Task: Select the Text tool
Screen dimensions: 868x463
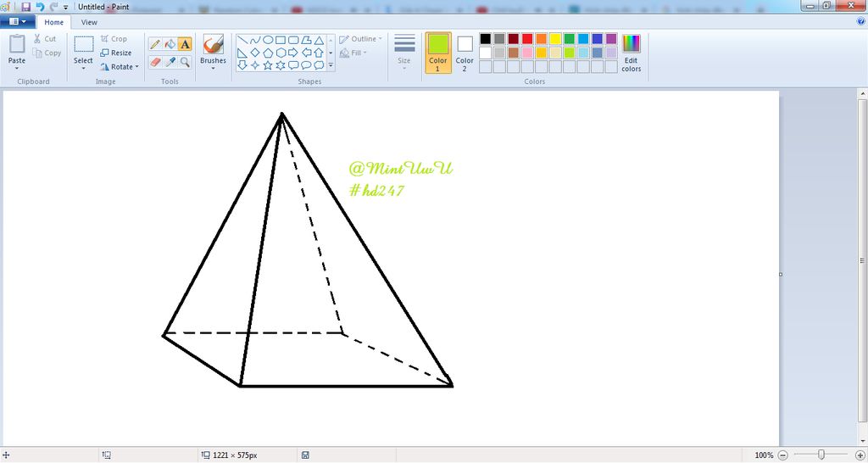Action: [185, 44]
